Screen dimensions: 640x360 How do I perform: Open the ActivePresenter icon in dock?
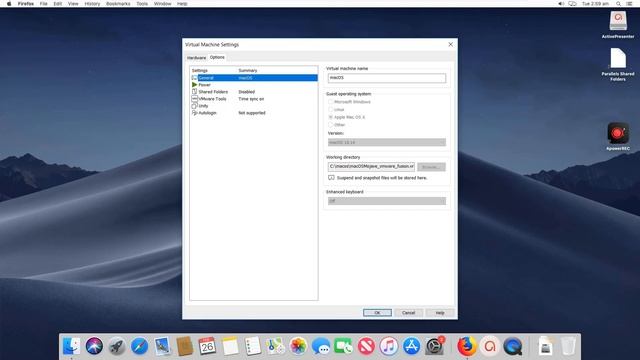(x=490, y=346)
